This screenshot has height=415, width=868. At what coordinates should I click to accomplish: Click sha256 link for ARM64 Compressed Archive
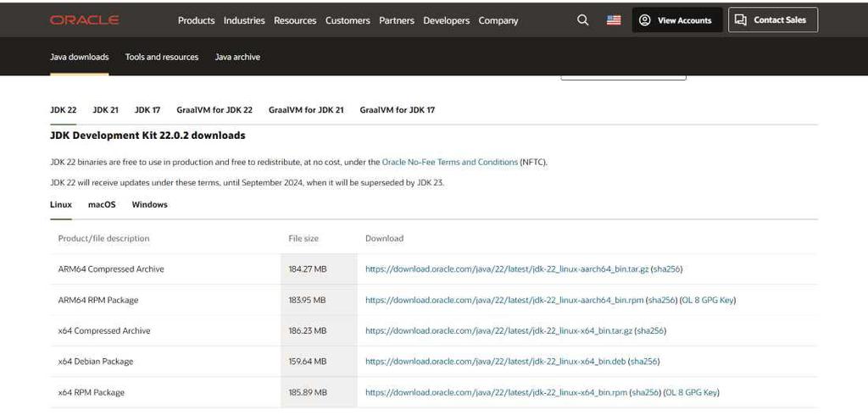pyautogui.click(x=666, y=269)
